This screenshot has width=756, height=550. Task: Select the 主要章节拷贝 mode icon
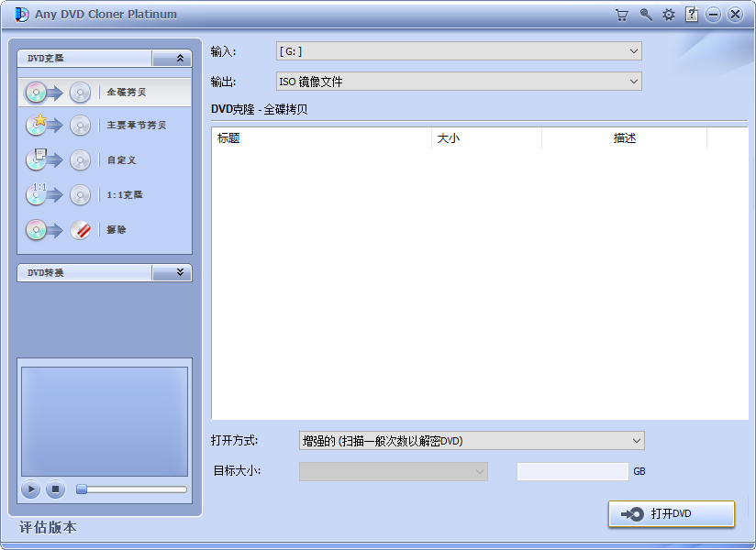(x=37, y=126)
